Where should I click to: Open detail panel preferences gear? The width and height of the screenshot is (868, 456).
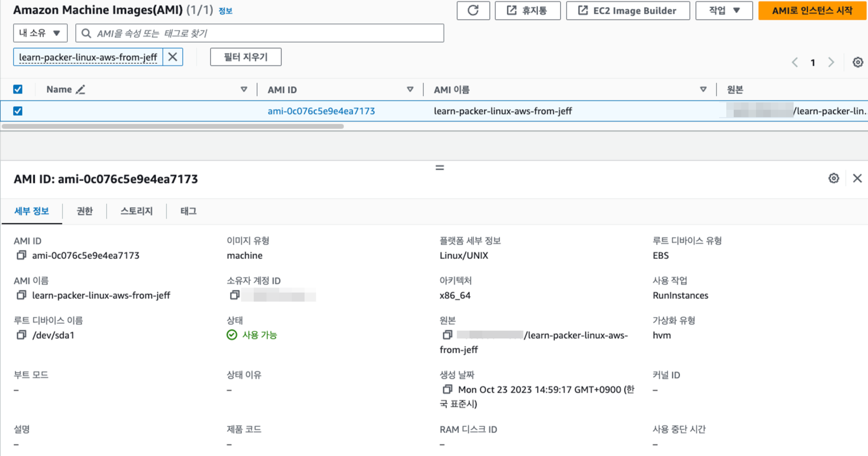click(x=834, y=178)
